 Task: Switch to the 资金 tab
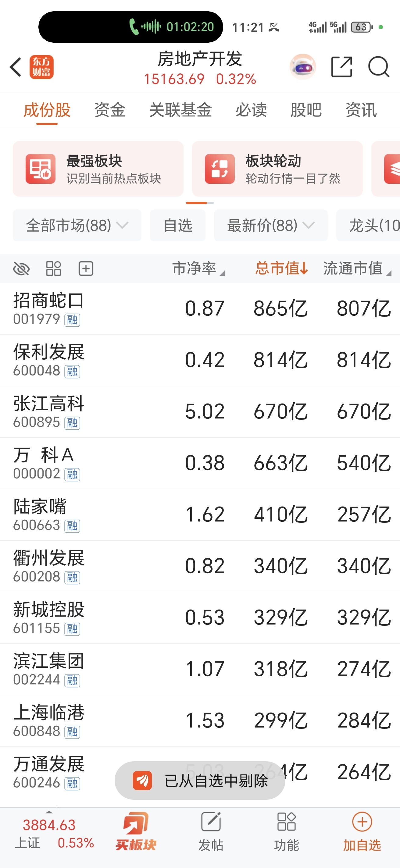[109, 110]
